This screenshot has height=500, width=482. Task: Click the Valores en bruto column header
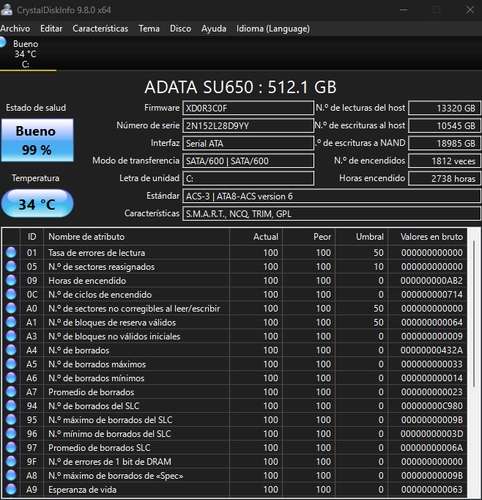[x=428, y=237]
